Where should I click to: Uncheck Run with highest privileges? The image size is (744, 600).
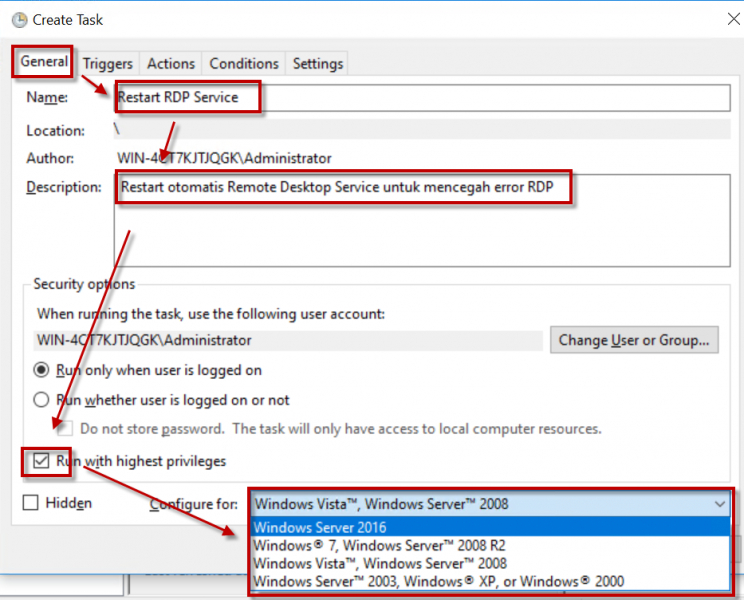(x=41, y=461)
